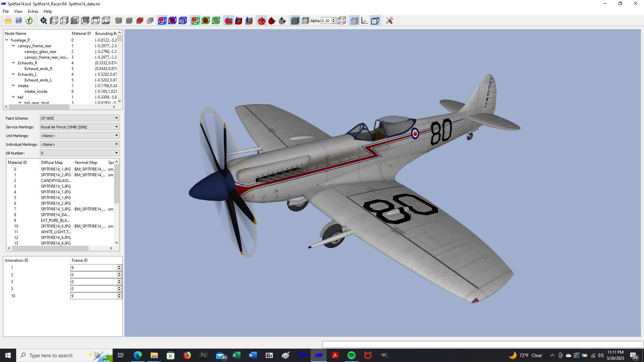Open the Help menu
The image size is (644, 362).
pos(48,11)
